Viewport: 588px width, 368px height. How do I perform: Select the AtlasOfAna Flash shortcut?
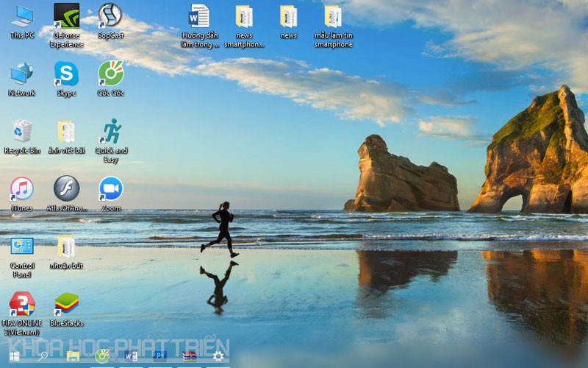tap(66, 188)
